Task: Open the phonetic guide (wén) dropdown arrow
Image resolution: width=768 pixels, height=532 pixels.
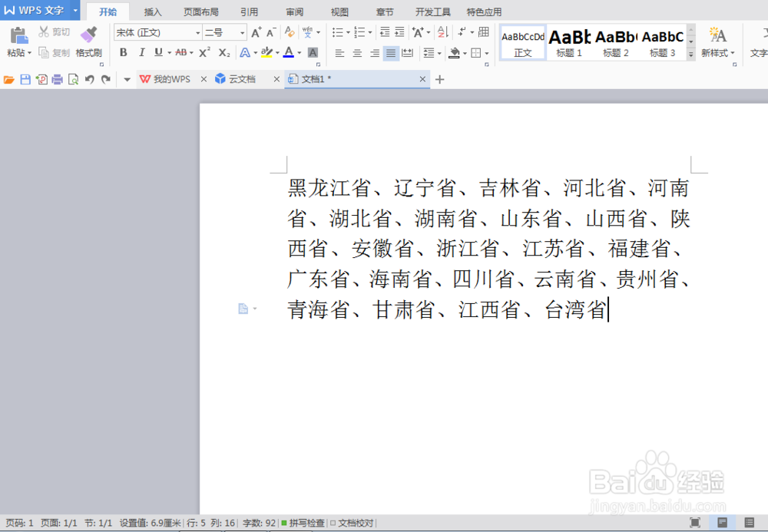Action: click(x=319, y=33)
